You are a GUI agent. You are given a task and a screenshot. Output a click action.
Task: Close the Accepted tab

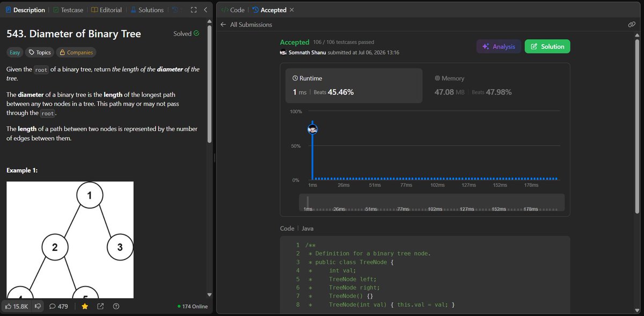[x=291, y=10]
